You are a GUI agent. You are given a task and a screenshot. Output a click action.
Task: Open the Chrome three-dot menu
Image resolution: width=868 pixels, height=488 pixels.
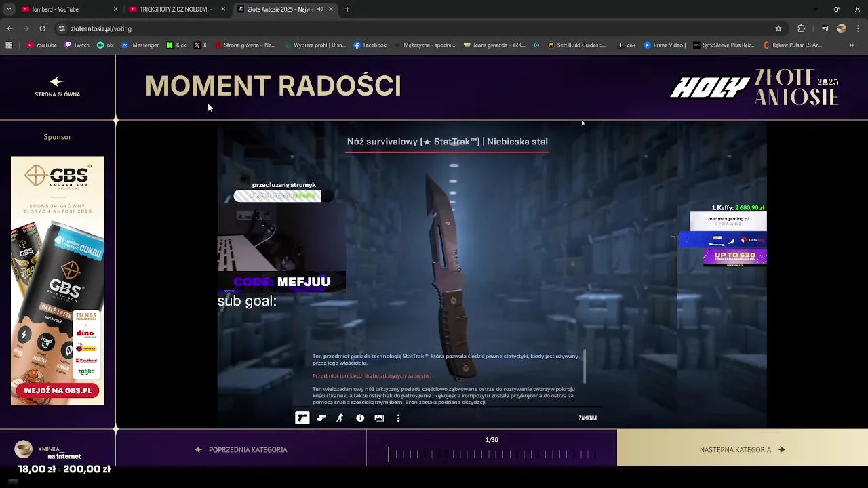click(858, 28)
